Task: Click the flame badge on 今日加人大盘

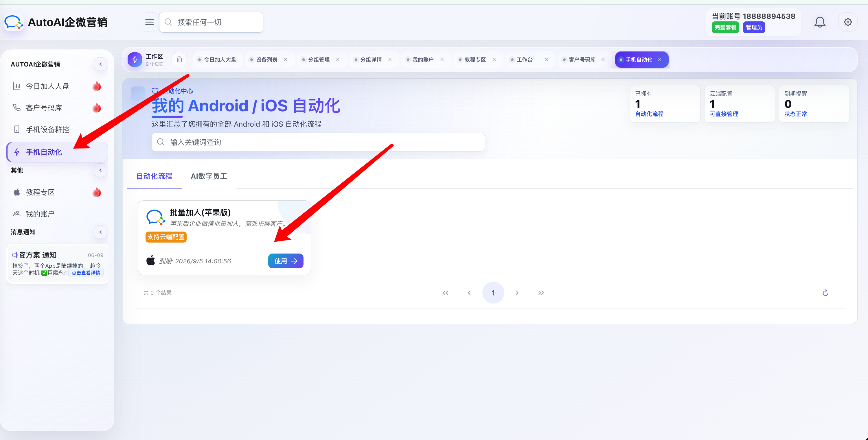Action: [x=97, y=86]
